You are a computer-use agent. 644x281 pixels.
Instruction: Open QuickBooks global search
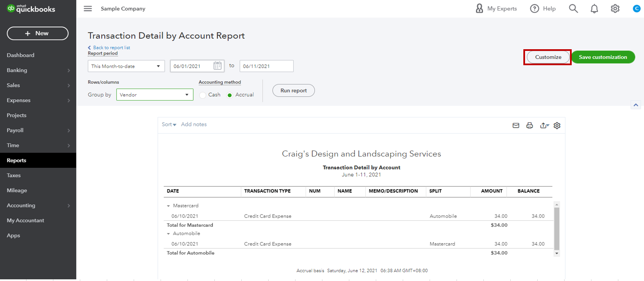click(573, 8)
